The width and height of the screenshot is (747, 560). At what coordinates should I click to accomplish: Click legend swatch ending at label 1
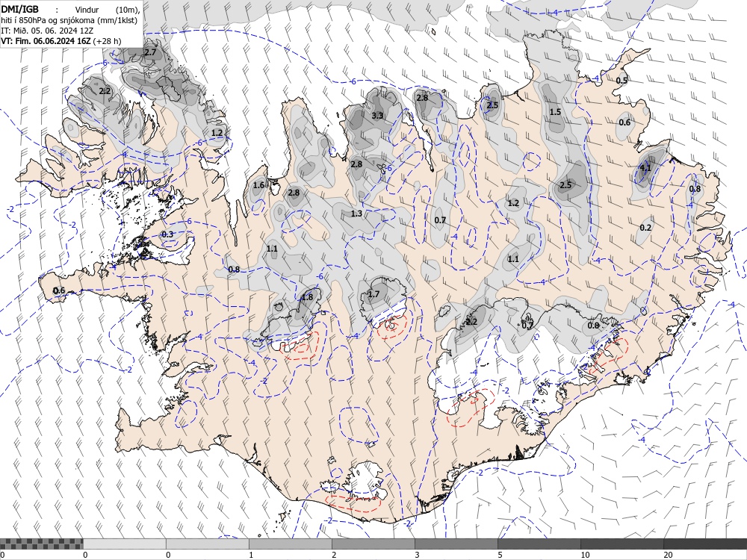208,544
